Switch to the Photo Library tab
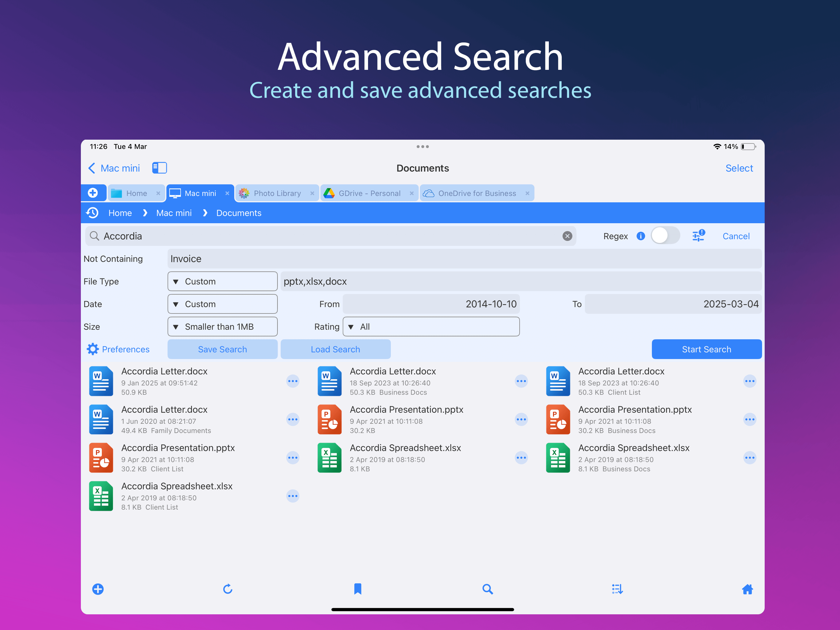 [277, 193]
